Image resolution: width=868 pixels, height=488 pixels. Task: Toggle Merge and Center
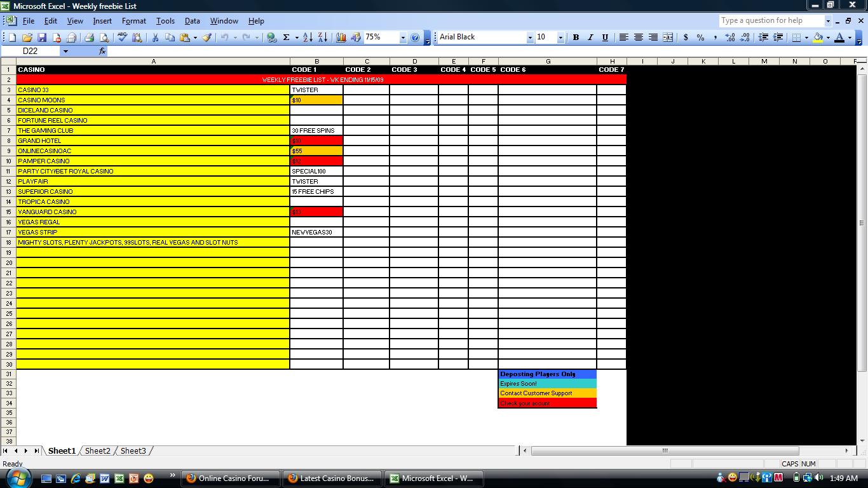click(667, 37)
